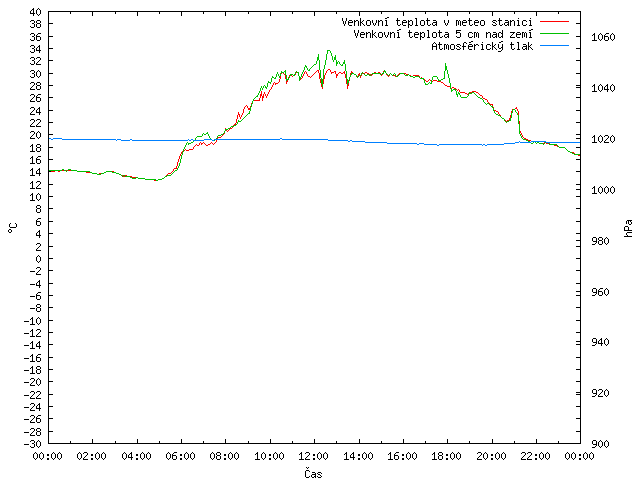Click x-axis label '08:00'

(x=225, y=456)
